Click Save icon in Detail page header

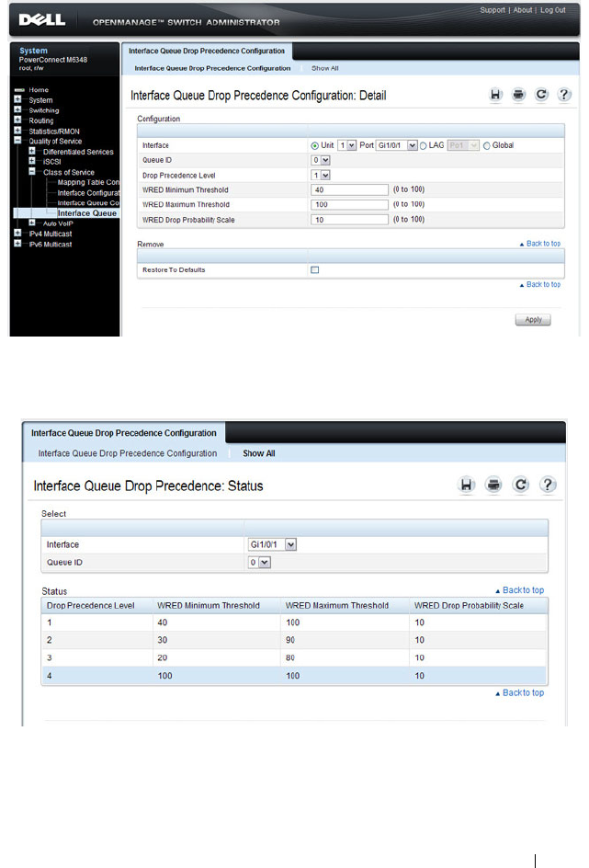(x=495, y=95)
